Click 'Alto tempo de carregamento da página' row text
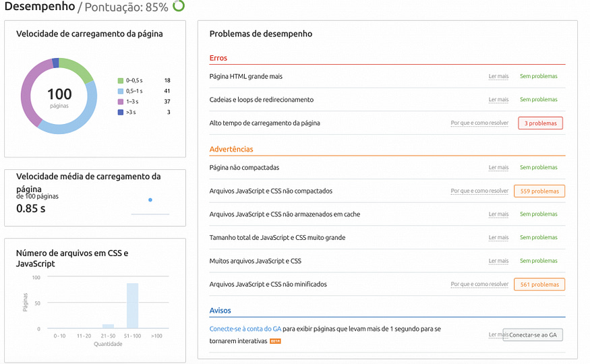The width and height of the screenshot is (590, 364). pos(264,123)
